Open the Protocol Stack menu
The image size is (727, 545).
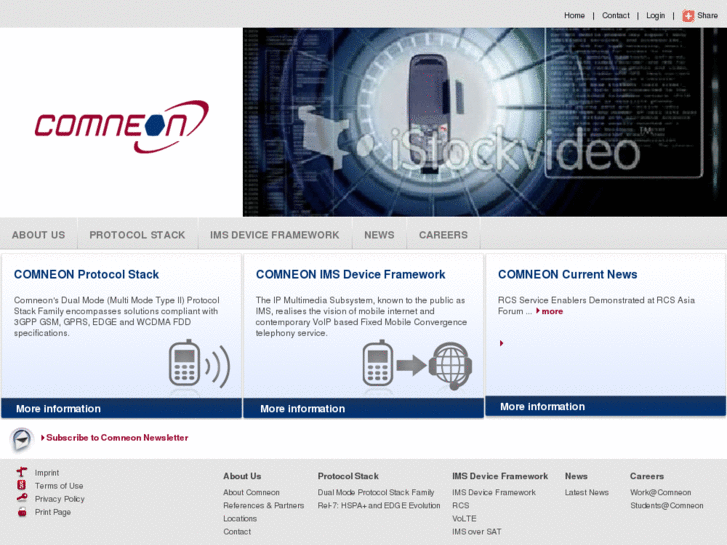tap(137, 235)
